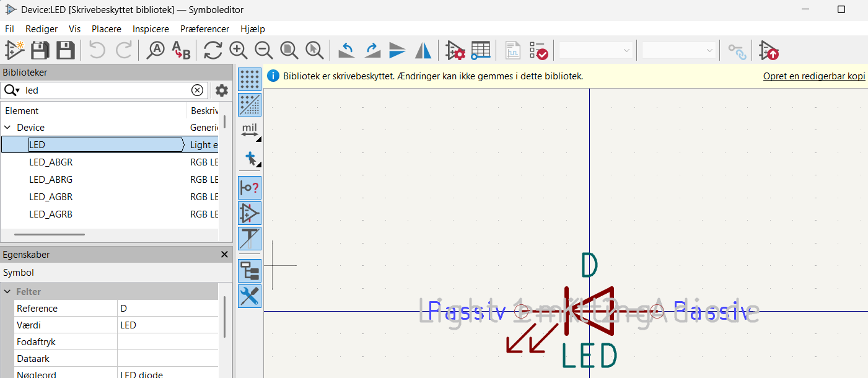The width and height of the screenshot is (868, 378).
Task: Open the pin table editor
Action: pyautogui.click(x=481, y=50)
